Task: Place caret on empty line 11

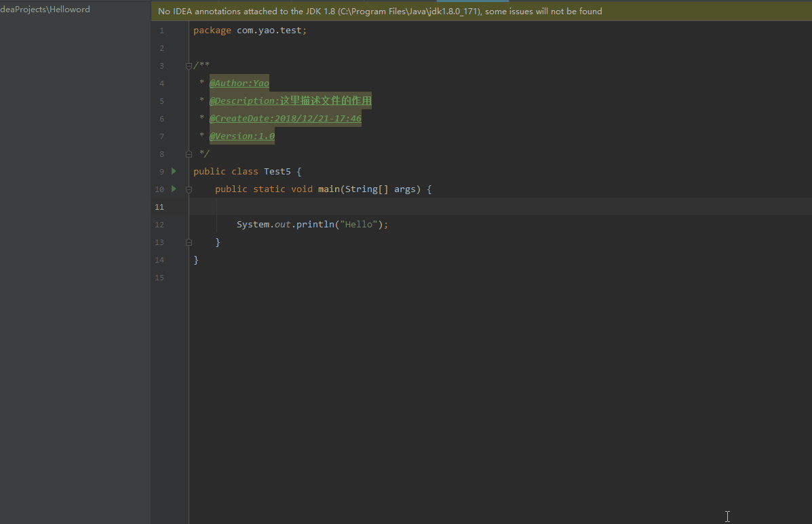Action: coord(500,206)
